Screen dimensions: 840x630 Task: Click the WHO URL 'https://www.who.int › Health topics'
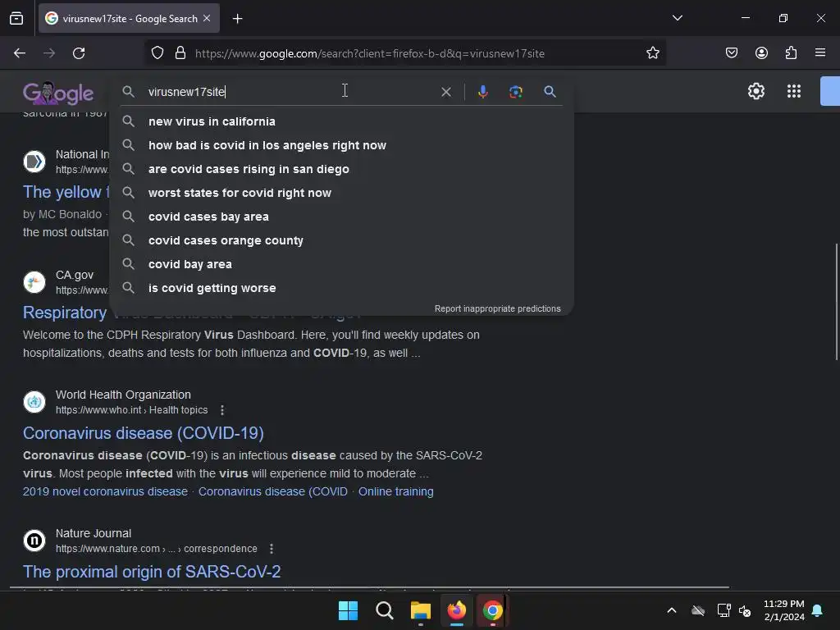131,410
